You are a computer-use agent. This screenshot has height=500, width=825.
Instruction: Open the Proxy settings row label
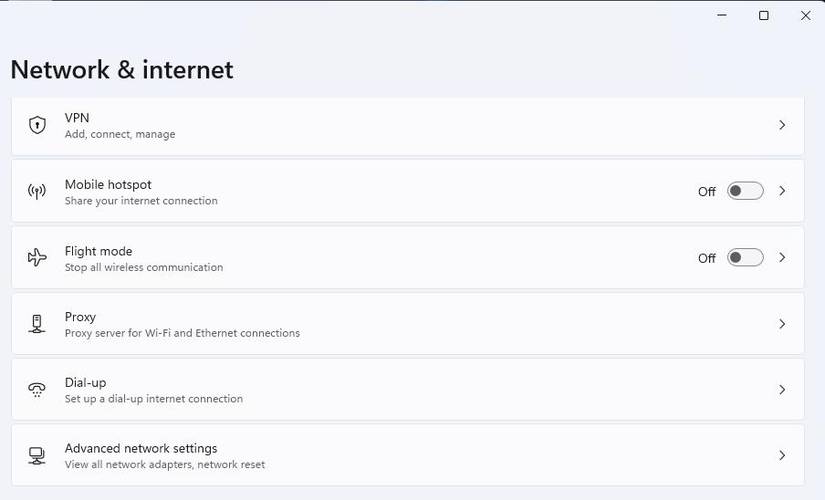coord(80,317)
